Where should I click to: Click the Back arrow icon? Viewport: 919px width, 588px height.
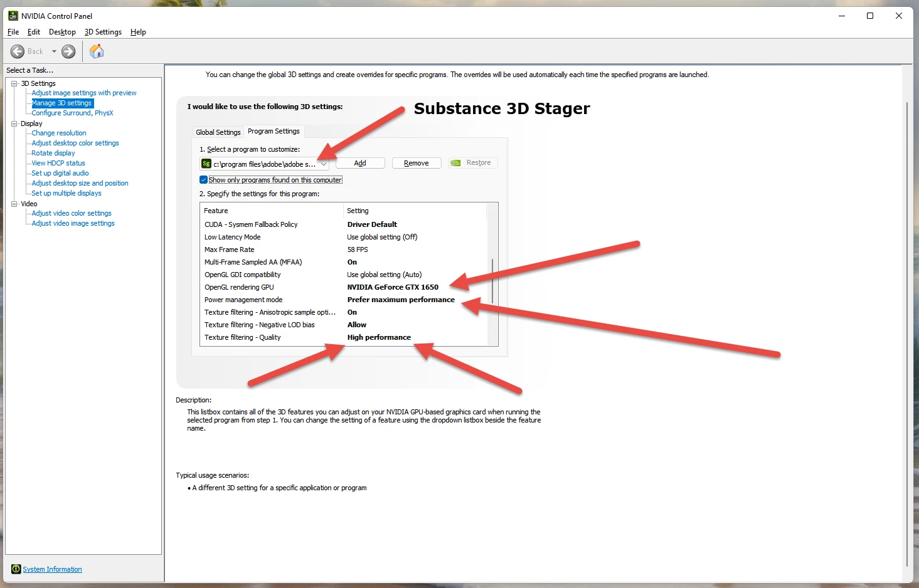(18, 51)
